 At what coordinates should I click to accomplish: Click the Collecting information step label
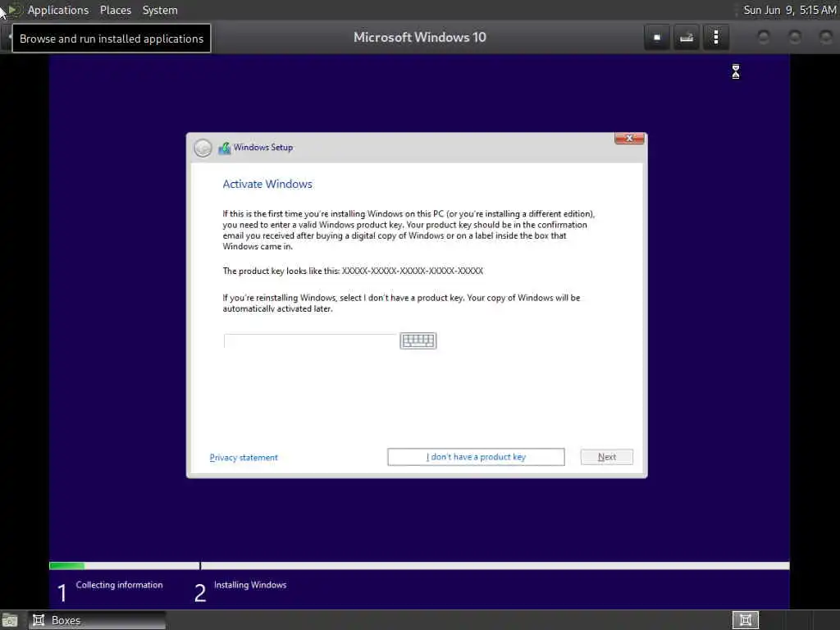119,585
